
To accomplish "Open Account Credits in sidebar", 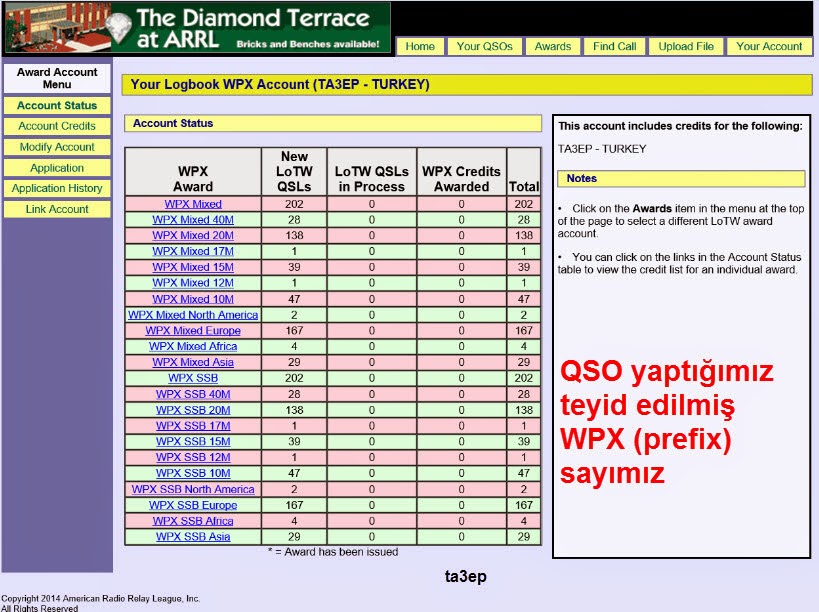I will click(x=57, y=126).
